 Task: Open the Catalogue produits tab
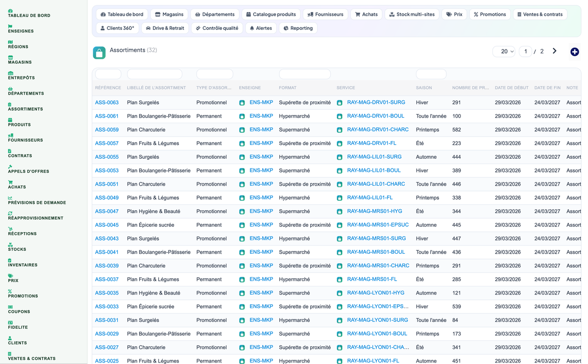(x=270, y=14)
